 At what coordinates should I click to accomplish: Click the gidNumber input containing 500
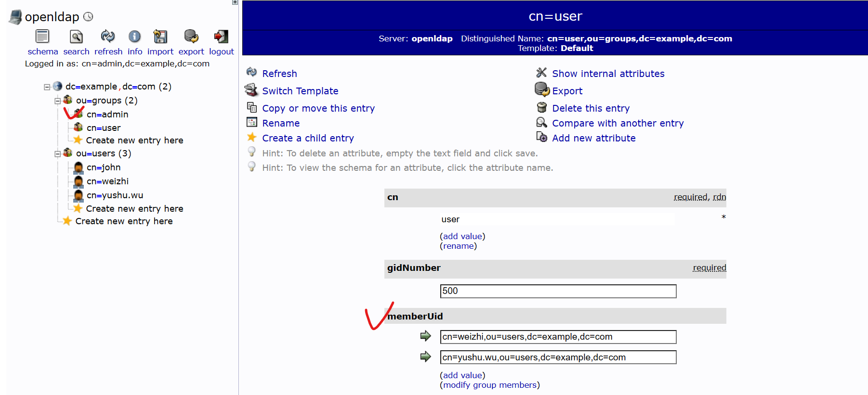(558, 291)
